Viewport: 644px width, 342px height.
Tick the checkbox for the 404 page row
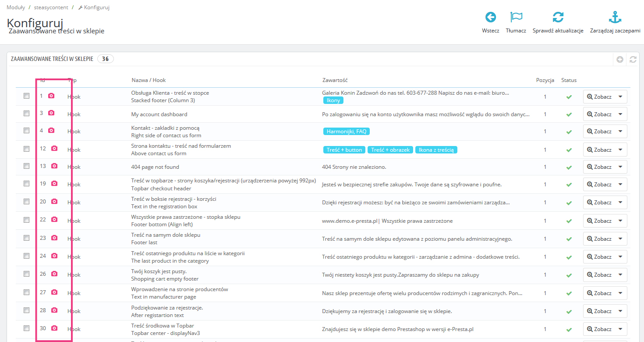click(x=27, y=166)
